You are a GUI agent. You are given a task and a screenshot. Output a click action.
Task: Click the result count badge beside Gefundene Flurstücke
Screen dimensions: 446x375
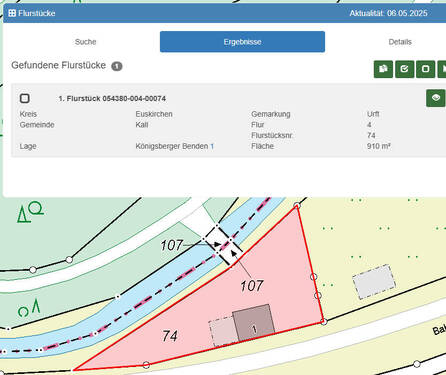point(117,66)
